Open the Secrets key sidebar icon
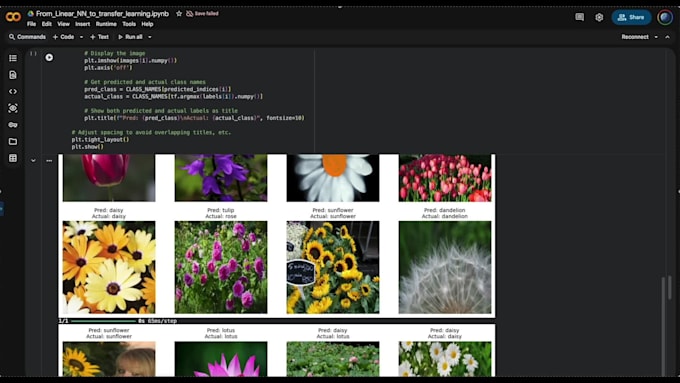Image resolution: width=680 pixels, height=383 pixels. pos(13,125)
